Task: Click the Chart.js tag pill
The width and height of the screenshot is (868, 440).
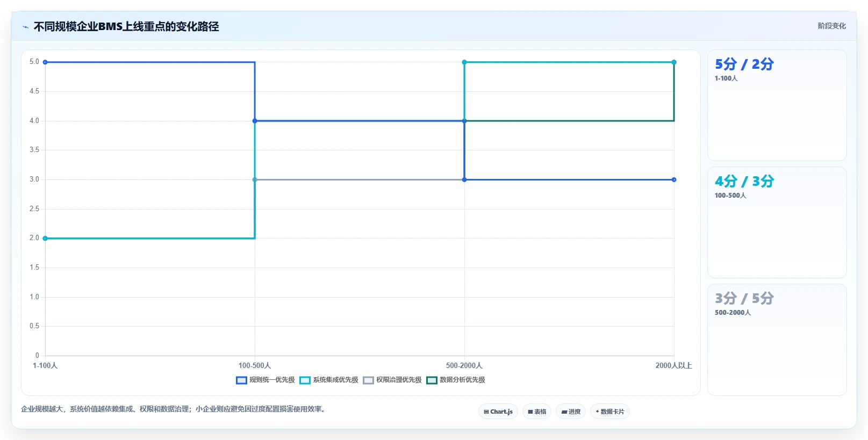Action: (x=498, y=412)
